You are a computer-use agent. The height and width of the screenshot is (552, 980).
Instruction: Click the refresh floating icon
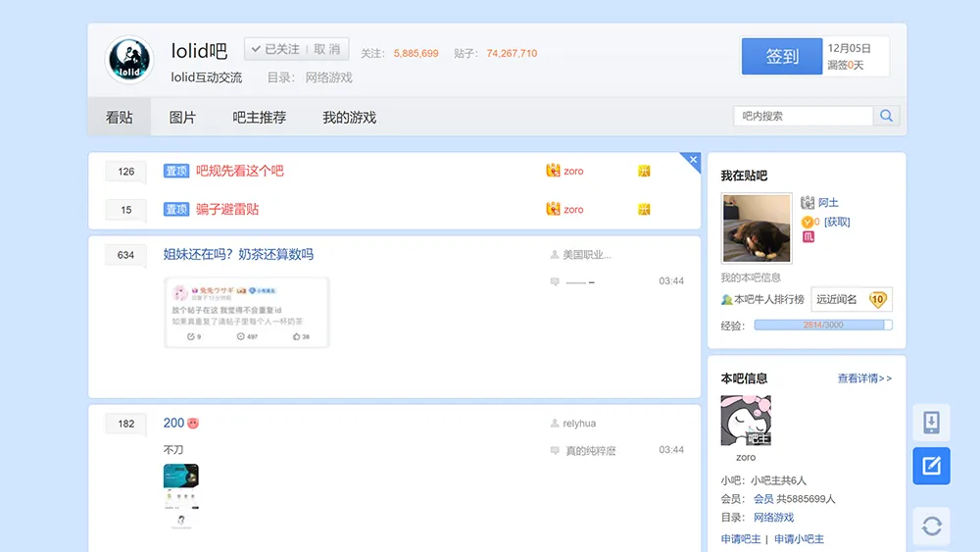pos(931,527)
